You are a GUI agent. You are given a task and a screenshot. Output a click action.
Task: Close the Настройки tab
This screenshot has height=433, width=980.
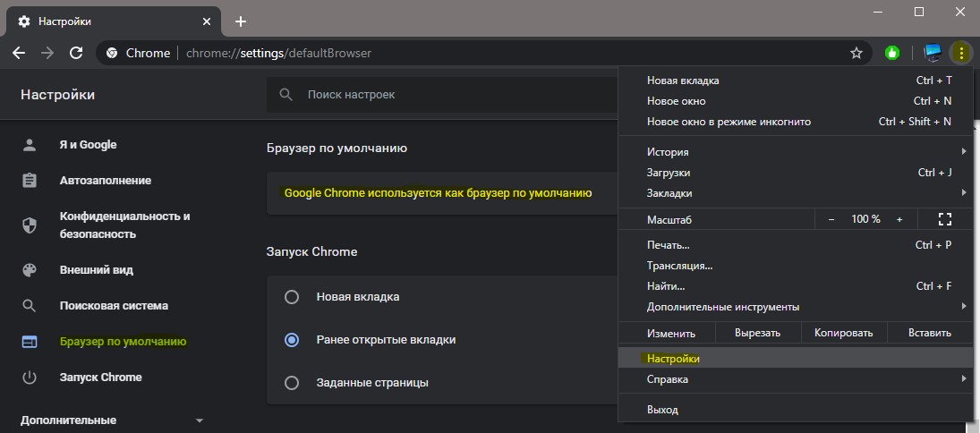pos(206,21)
